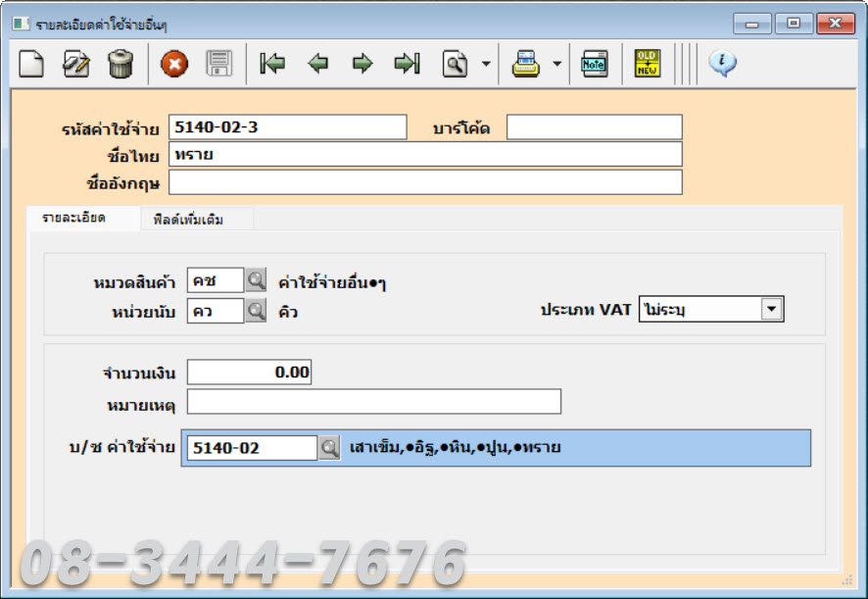The width and height of the screenshot is (868, 599).
Task: Click the Save floppy disk icon
Action: pos(219,64)
